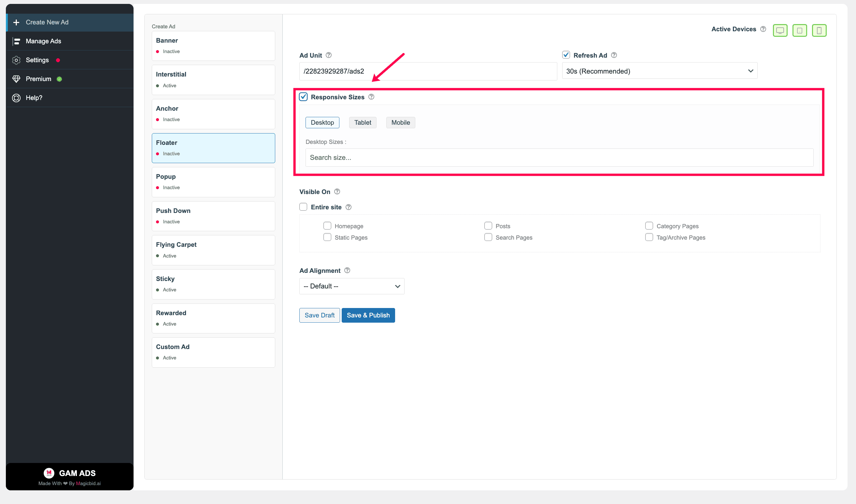Click the help icon beside Responsive Sizes
Screen dimensions: 856x504
pos(371,97)
